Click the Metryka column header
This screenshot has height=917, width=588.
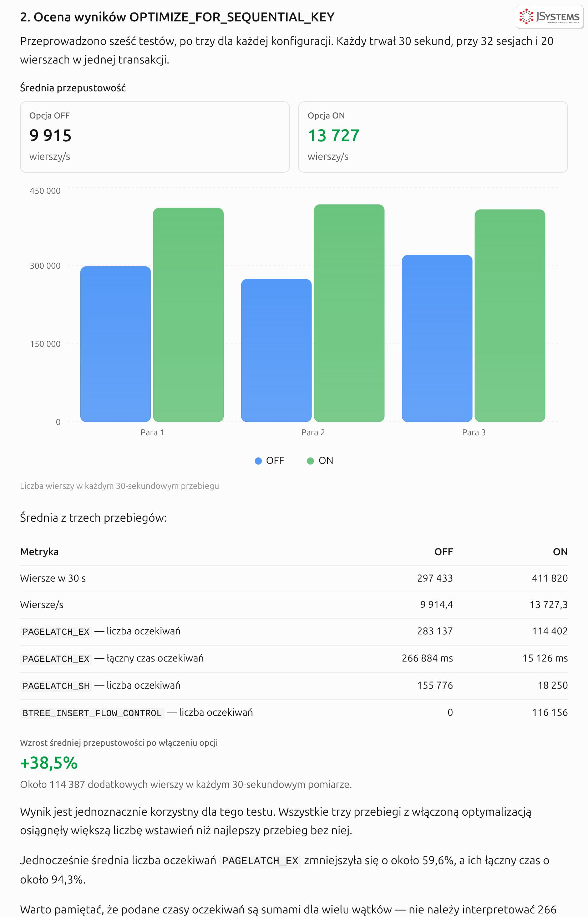(39, 552)
